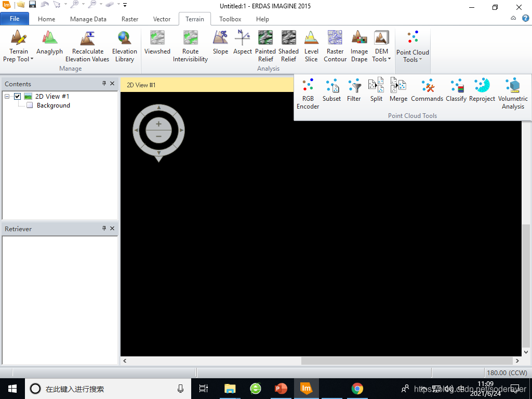Select the 2D View #1 view tab

141,85
